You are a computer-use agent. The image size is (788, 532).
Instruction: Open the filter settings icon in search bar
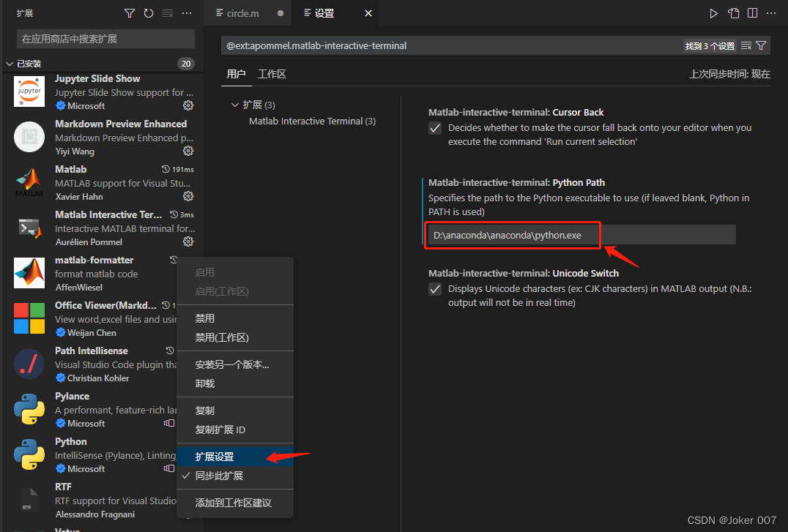761,45
